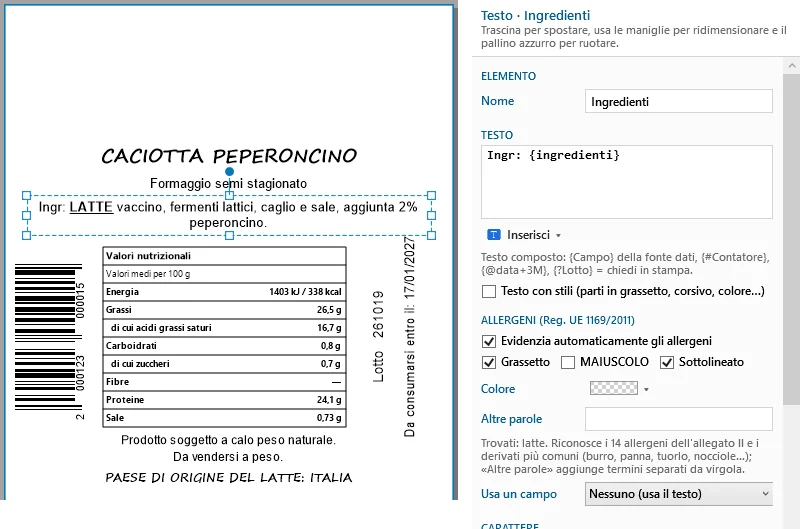Click the Colore swatch
800x529 pixels.
tap(614, 388)
